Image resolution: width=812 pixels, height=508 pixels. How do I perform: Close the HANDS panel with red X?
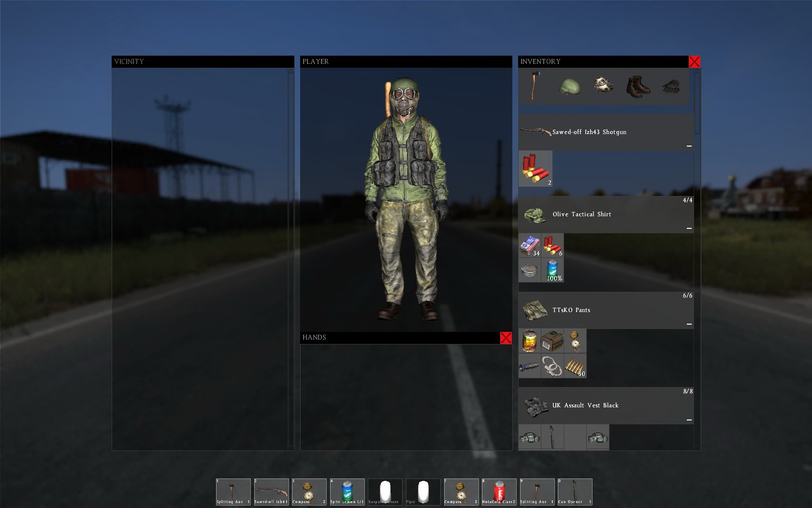[x=506, y=338]
